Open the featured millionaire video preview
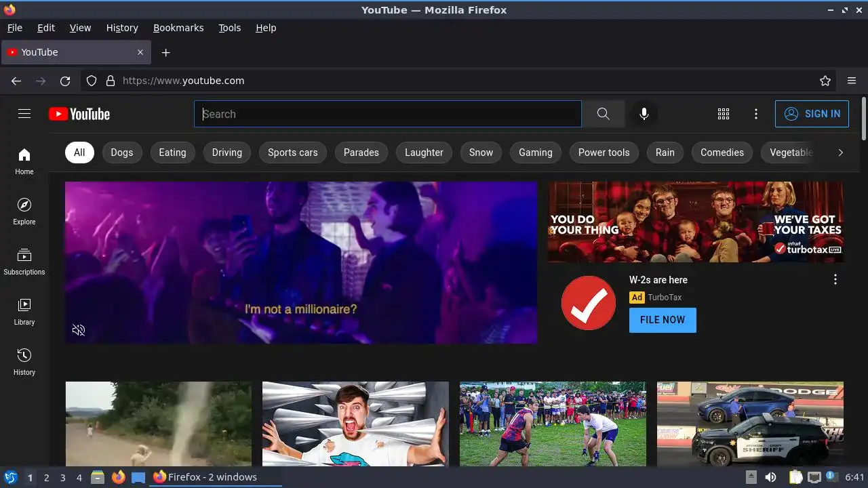Screen dimensions: 868x488 301,262
